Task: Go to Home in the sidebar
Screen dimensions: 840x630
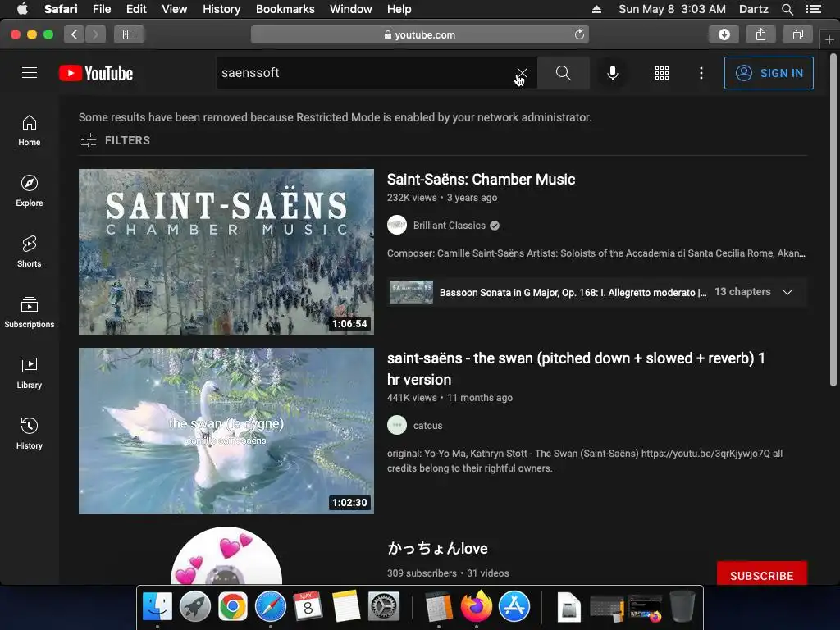Action: (30, 130)
